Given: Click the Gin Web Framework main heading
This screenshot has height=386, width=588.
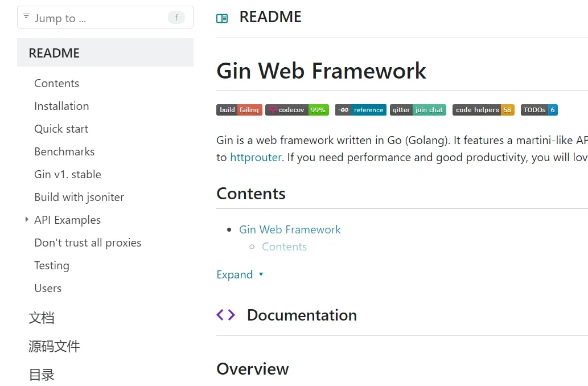Looking at the screenshot, I should click(322, 71).
